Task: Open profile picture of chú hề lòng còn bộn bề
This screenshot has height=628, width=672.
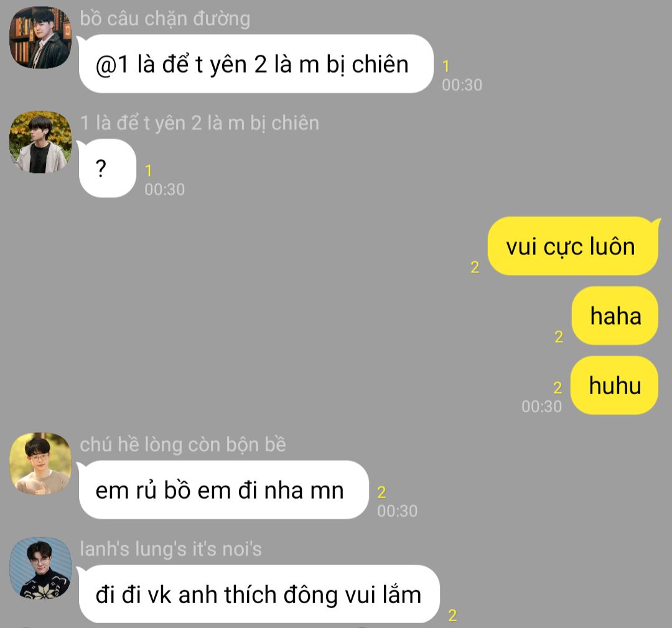Action: tap(40, 463)
